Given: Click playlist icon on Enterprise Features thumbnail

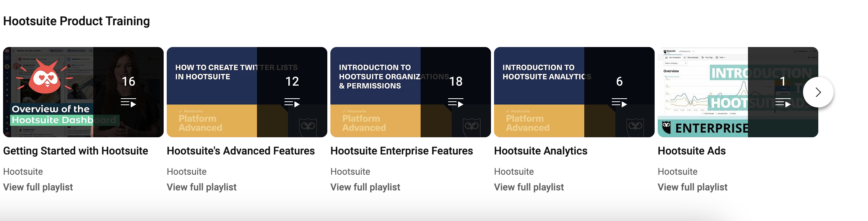Looking at the screenshot, I should (456, 103).
